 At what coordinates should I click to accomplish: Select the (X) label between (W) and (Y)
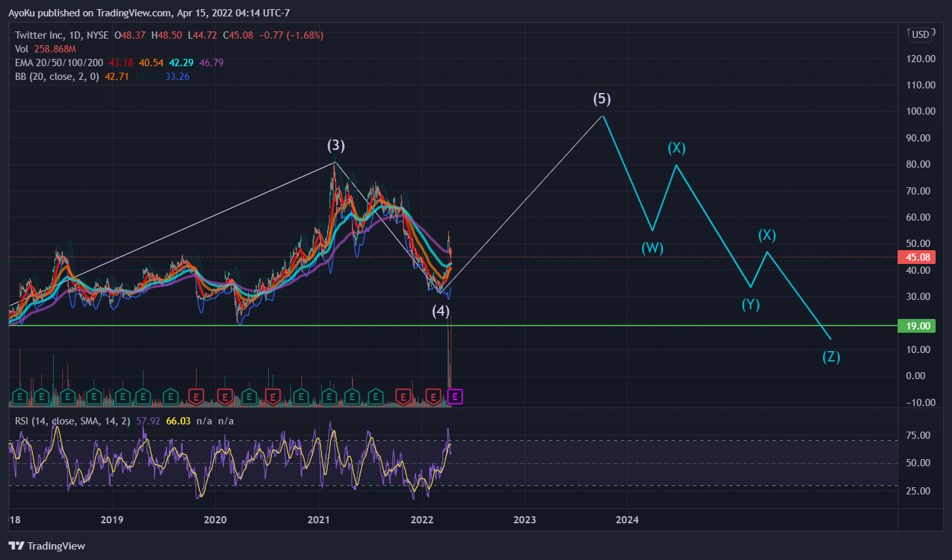677,148
